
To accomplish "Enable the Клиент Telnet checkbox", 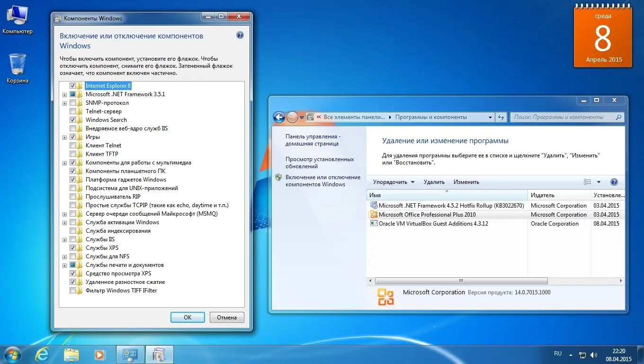I will (x=73, y=146).
